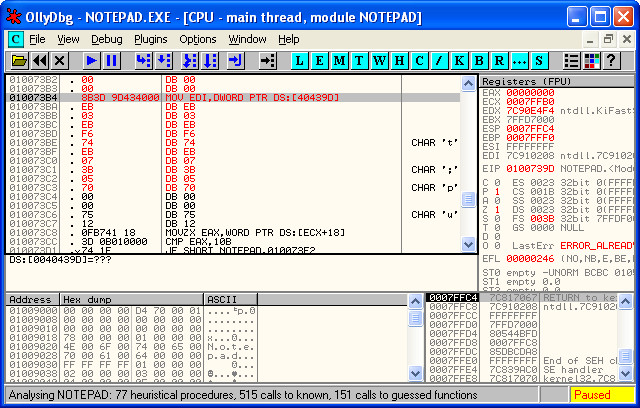Screen dimensions: 640x408
Task: Click the Registers (FPU) header bar
Action: pyautogui.click(x=557, y=82)
